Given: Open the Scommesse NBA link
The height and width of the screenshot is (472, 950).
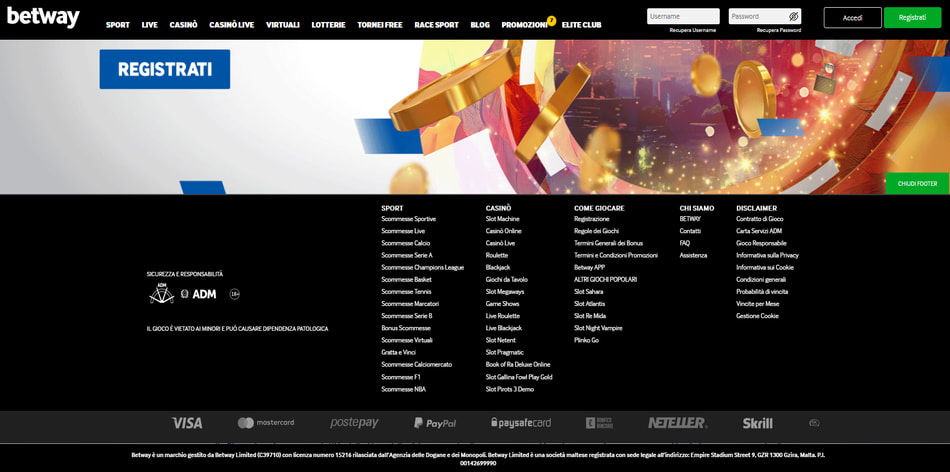Looking at the screenshot, I should pyautogui.click(x=404, y=389).
